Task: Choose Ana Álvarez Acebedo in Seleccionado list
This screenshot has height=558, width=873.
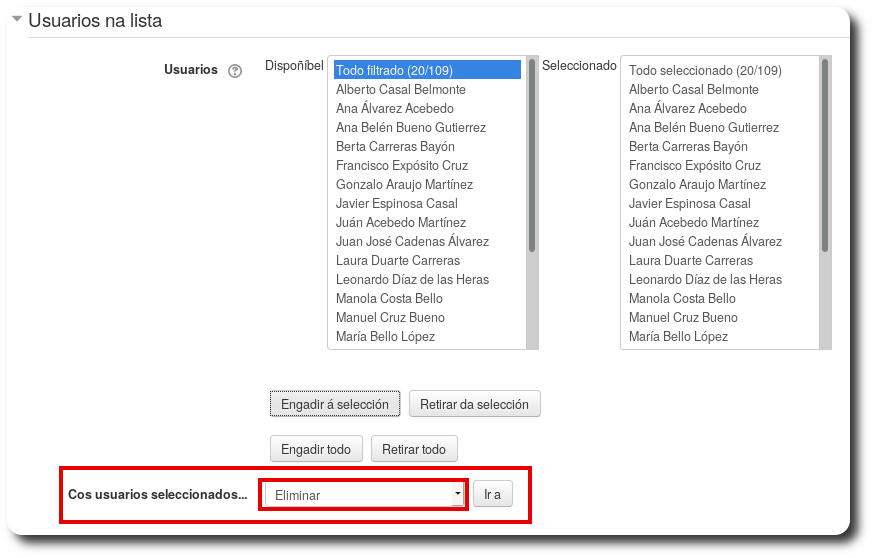Action: click(x=687, y=108)
